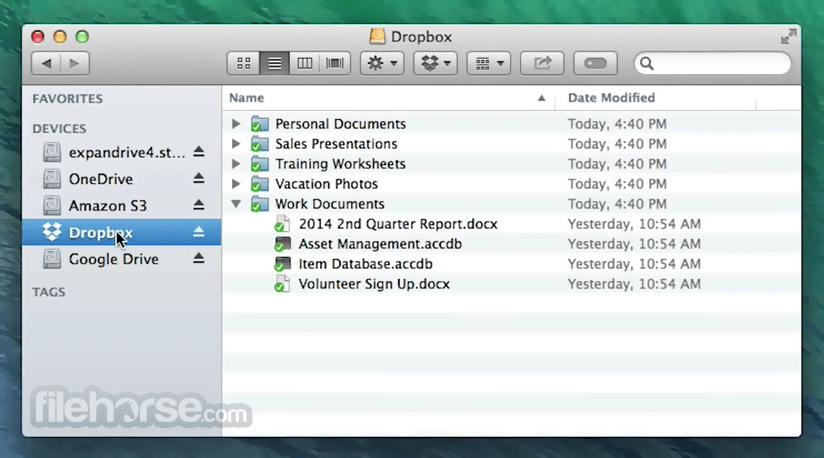824x458 pixels.
Task: Select the Vacation Photos row name
Action: (326, 184)
